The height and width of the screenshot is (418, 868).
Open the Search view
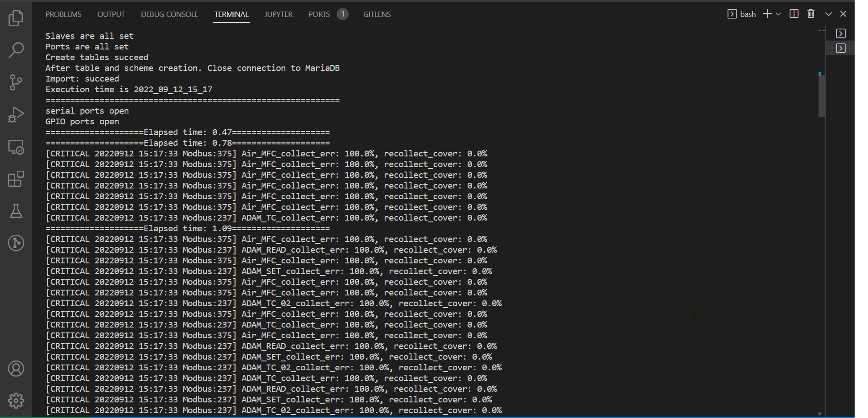pos(16,50)
